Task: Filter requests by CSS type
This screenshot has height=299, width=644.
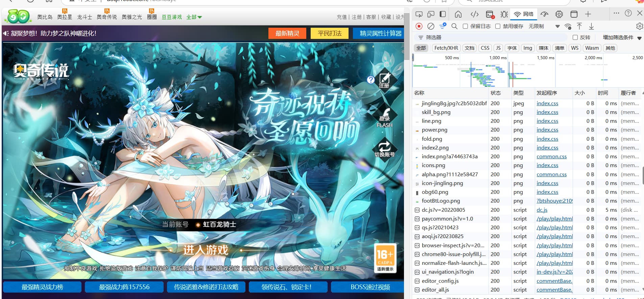Action: click(485, 48)
